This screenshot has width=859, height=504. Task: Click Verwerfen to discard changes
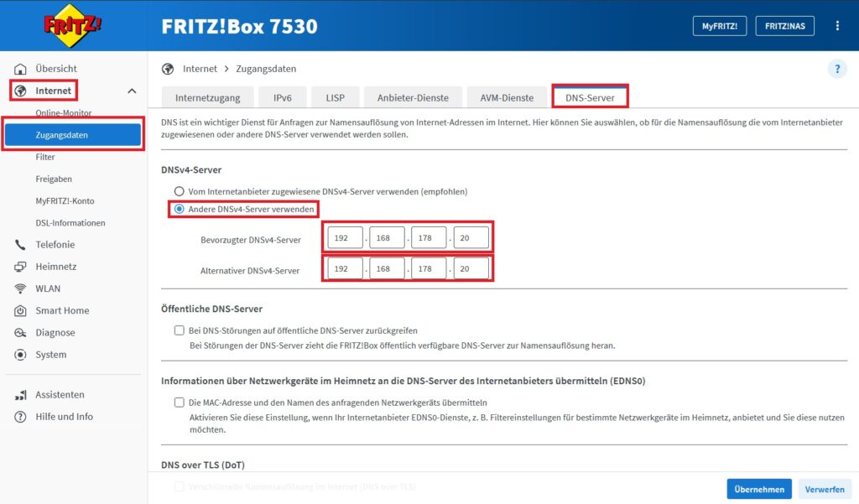click(x=825, y=489)
